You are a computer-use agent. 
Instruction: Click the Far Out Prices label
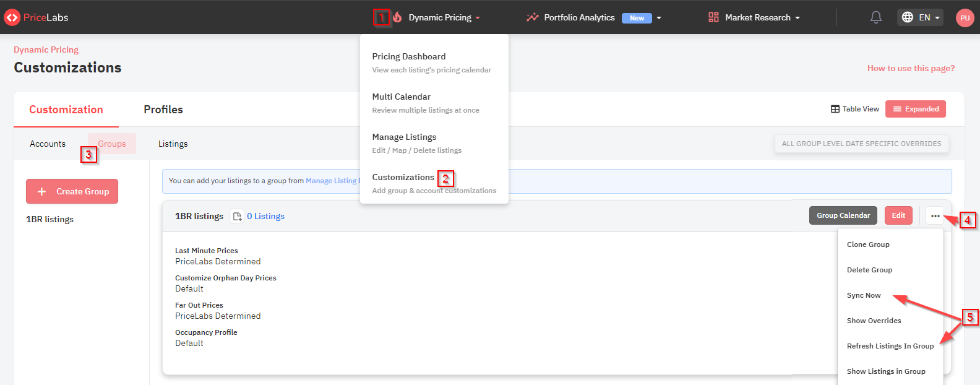pos(199,305)
